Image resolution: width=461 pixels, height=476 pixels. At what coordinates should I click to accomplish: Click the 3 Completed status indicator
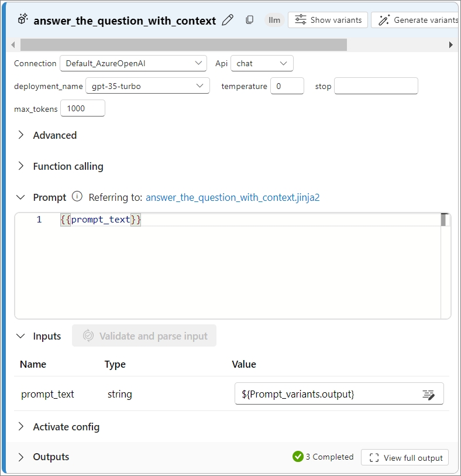[323, 457]
